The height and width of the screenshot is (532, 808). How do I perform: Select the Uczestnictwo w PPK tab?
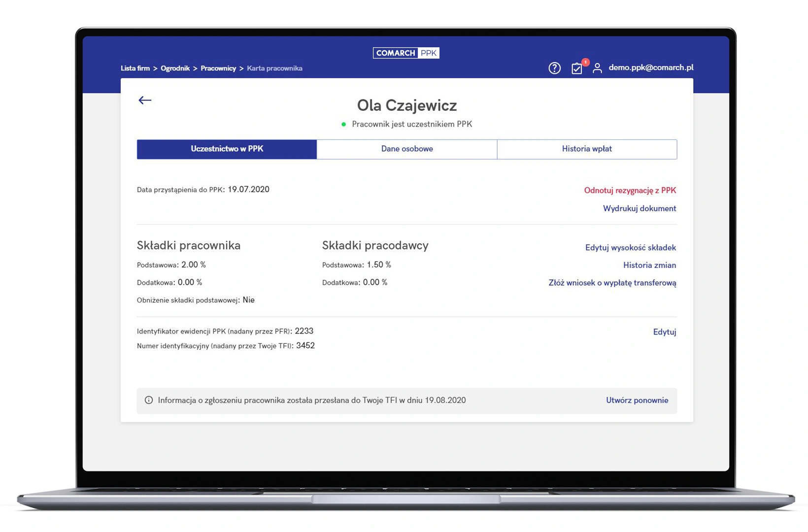227,149
